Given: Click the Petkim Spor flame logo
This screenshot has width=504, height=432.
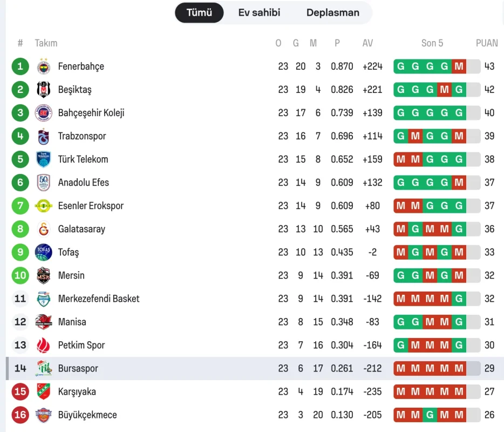Looking at the screenshot, I should click(44, 345).
